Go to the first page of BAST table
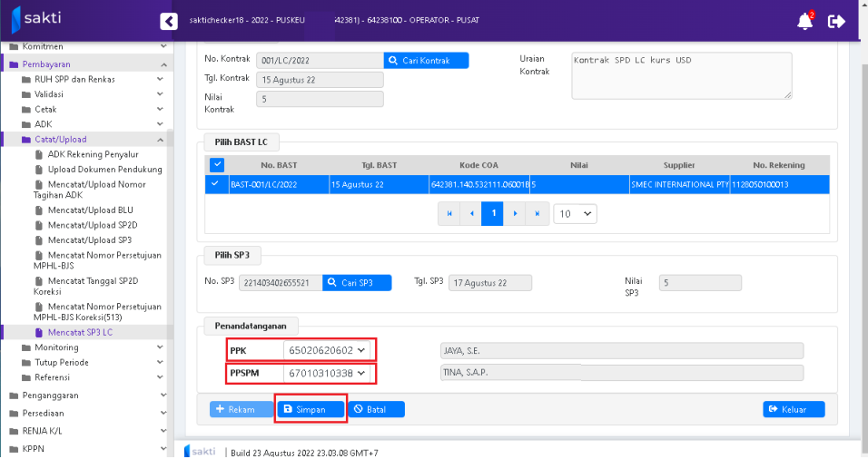Screen dimensions: 868x459 (x=449, y=214)
